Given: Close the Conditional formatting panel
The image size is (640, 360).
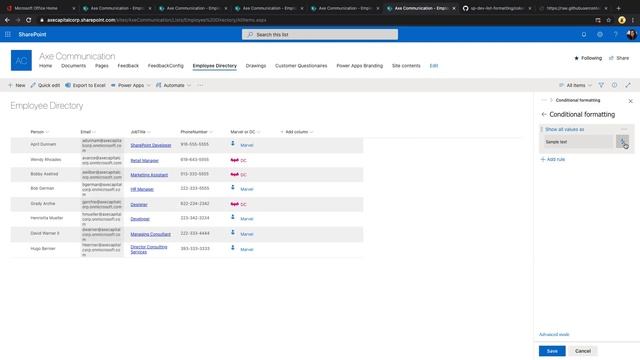Looking at the screenshot, I should coord(631,101).
